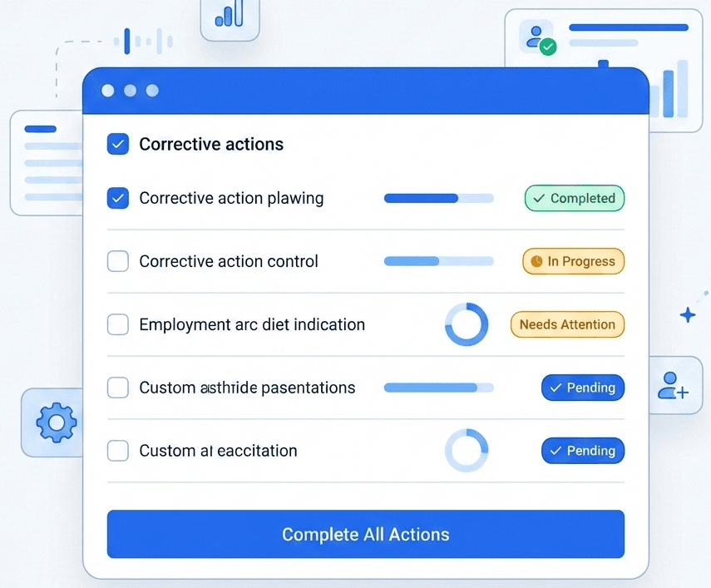Click the Employment donut progress chart

coord(467,324)
